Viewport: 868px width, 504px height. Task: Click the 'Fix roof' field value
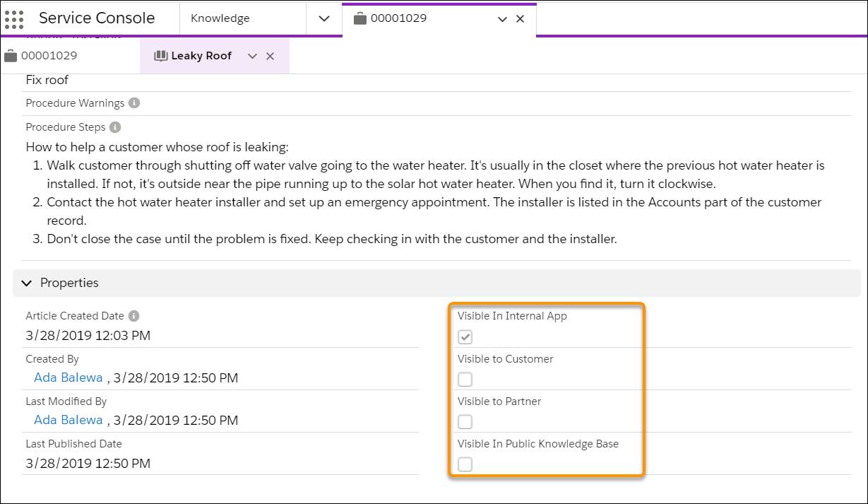click(x=47, y=80)
